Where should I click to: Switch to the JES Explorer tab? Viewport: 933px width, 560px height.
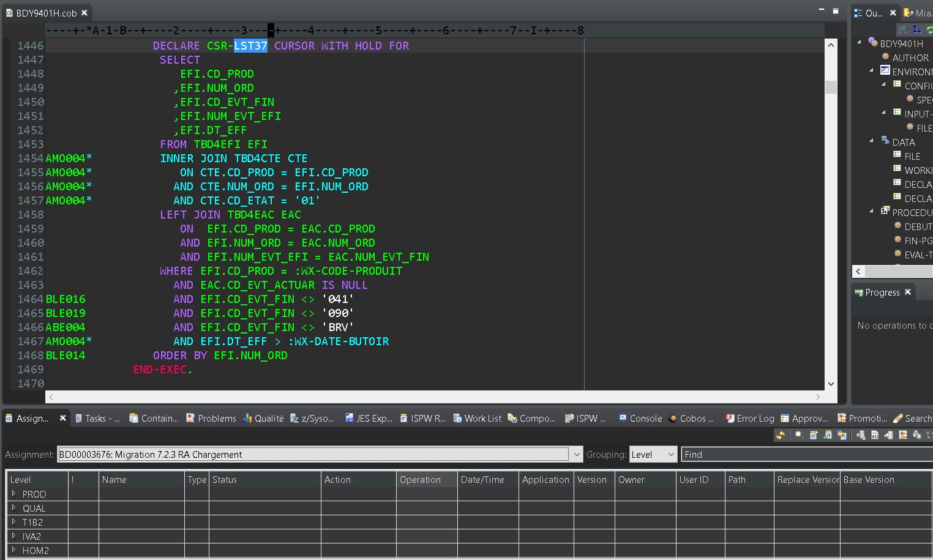369,418
